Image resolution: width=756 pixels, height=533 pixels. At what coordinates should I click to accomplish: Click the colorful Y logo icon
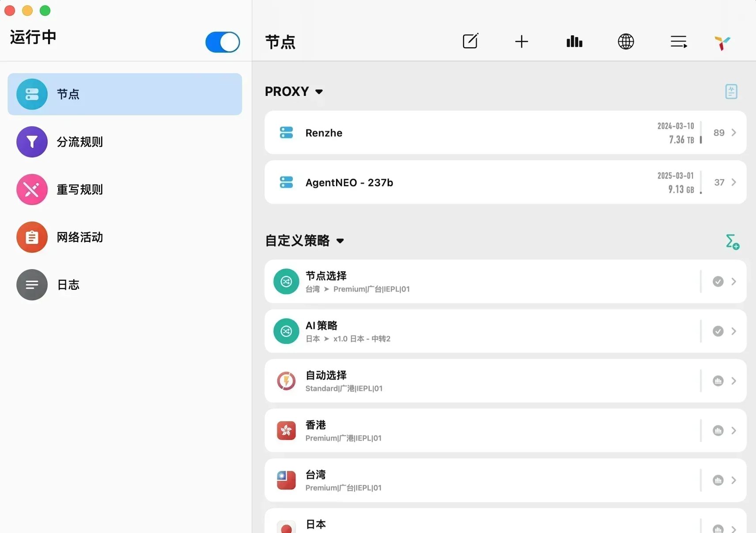722,43
